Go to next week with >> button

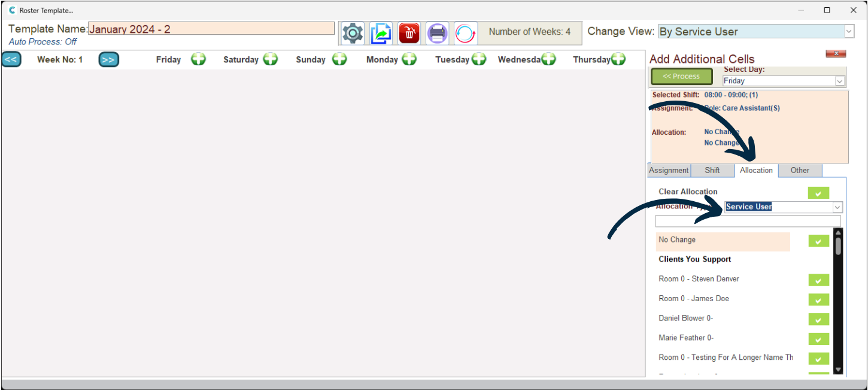108,59
